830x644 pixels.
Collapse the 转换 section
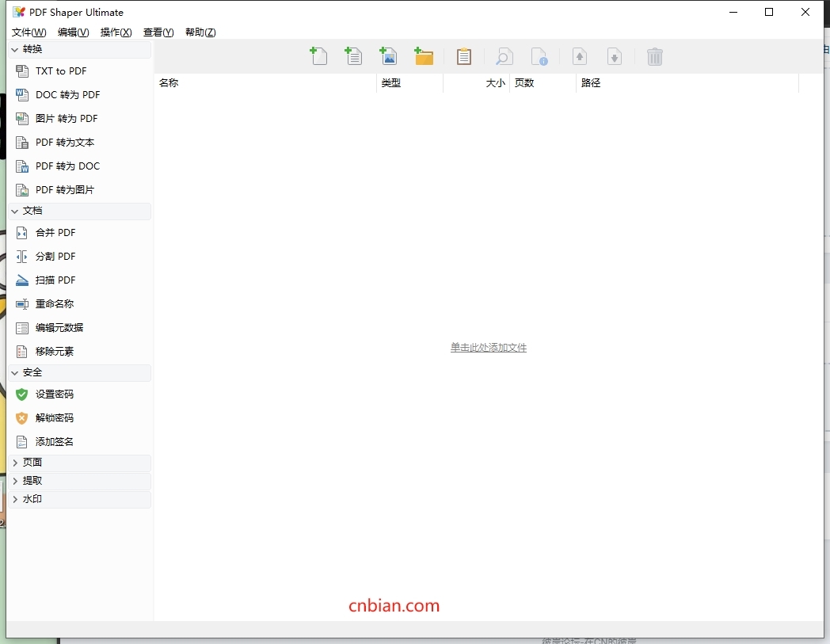pos(80,49)
